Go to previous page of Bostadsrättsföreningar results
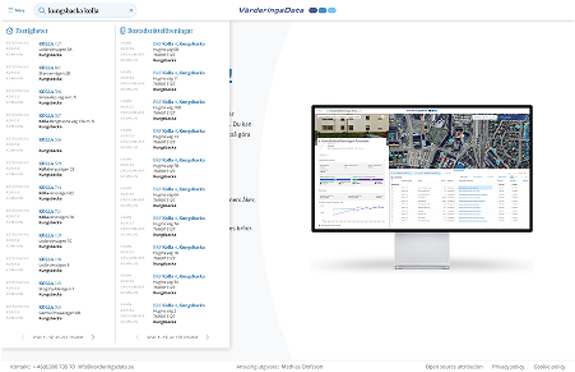 pyautogui.click(x=137, y=337)
